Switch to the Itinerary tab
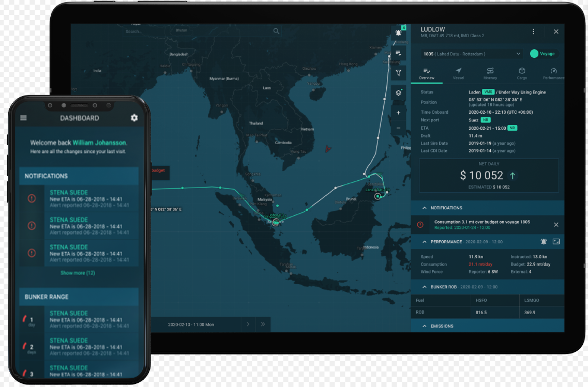588x387 pixels. pos(490,74)
